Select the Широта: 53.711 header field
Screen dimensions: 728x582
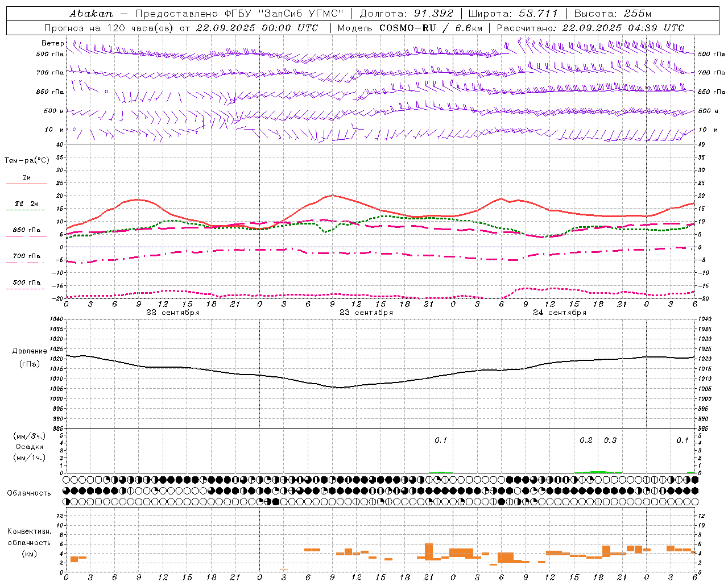tap(513, 14)
